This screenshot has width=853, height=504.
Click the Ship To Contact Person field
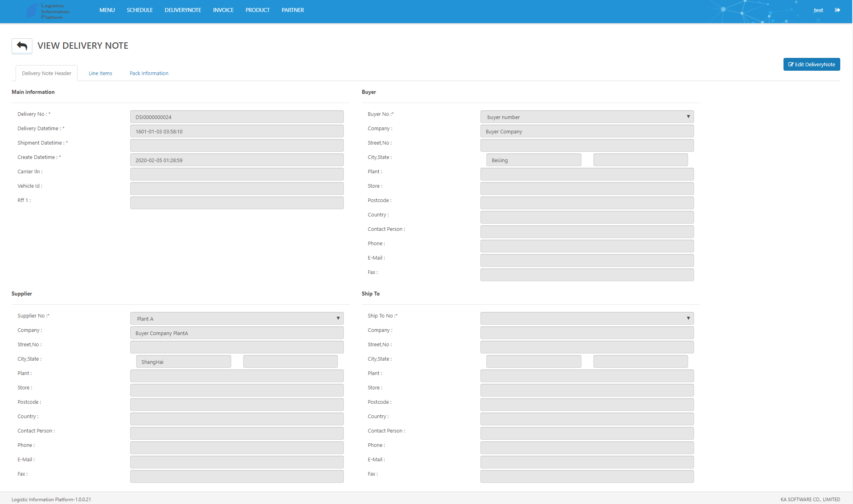[x=587, y=433]
